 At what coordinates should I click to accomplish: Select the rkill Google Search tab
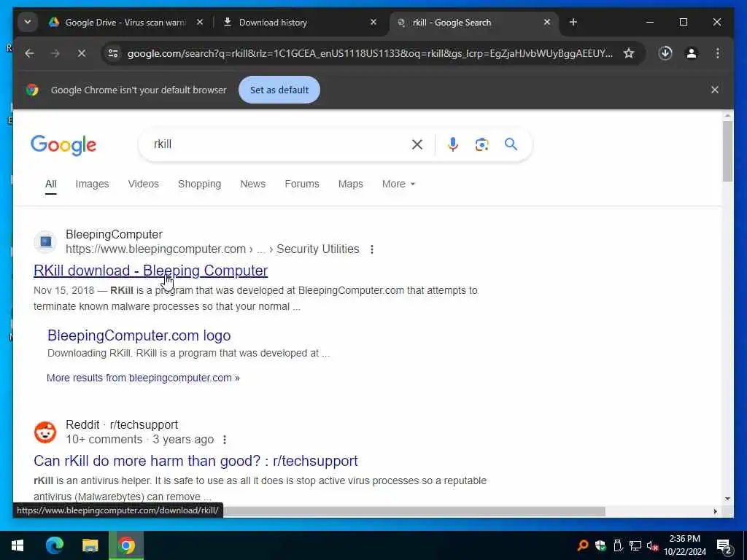pos(451,23)
